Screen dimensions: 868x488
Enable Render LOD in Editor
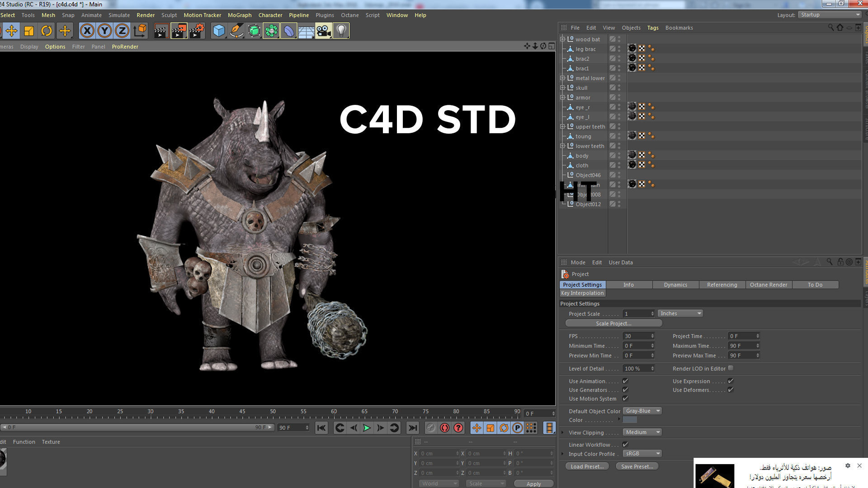(731, 368)
